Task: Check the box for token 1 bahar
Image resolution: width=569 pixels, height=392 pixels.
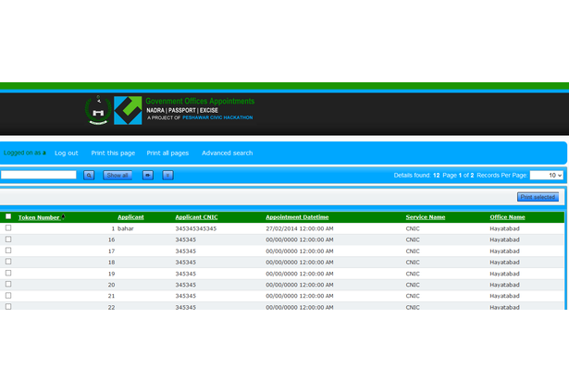Action: pyautogui.click(x=8, y=227)
